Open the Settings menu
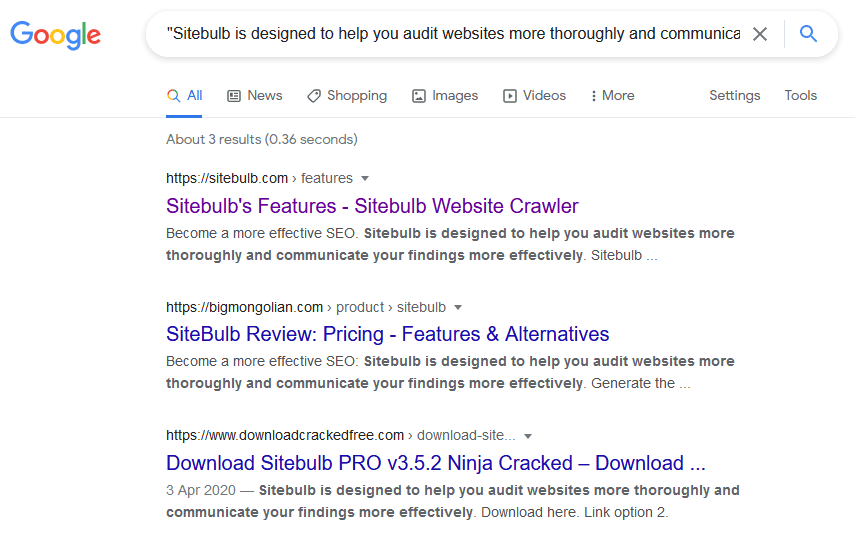The width and height of the screenshot is (855, 534). click(734, 95)
